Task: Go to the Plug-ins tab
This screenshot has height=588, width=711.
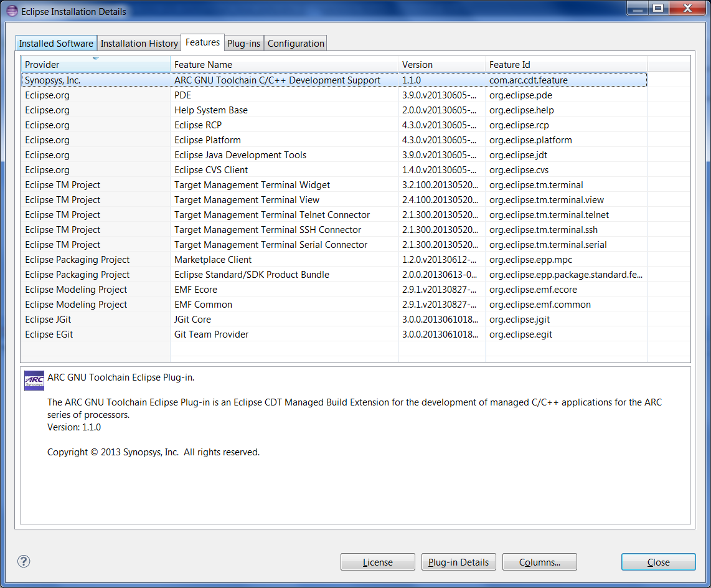Action: coord(244,44)
